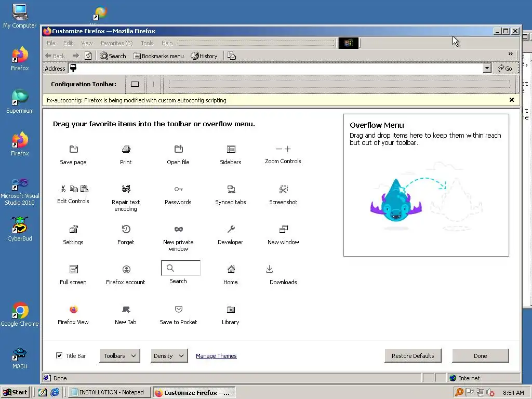Select the Home icon
This screenshot has width=532, height=399.
(x=231, y=269)
